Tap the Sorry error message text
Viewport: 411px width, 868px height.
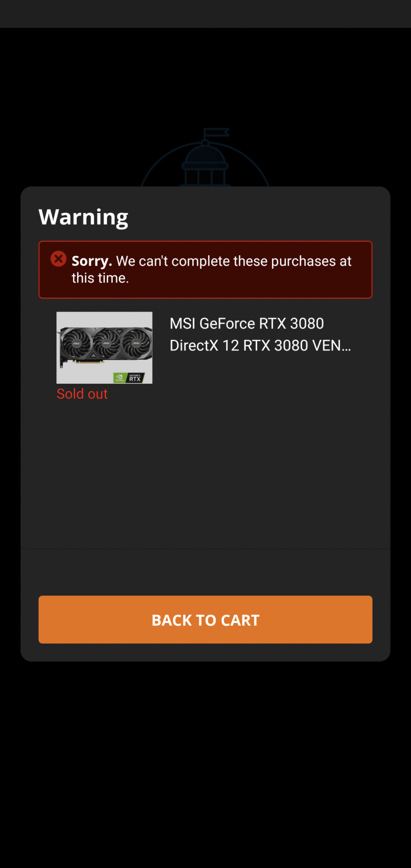pyautogui.click(x=211, y=269)
